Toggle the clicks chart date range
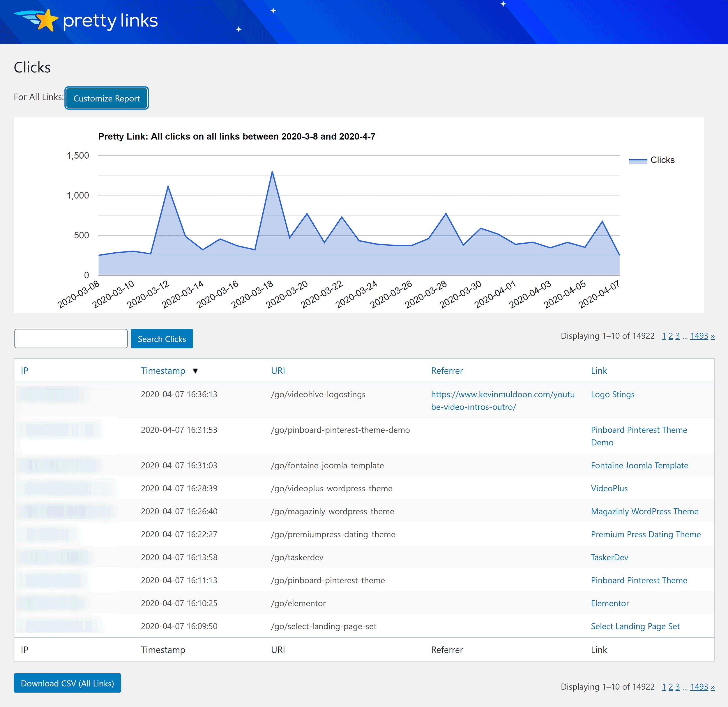This screenshot has height=707, width=728. 106,98
